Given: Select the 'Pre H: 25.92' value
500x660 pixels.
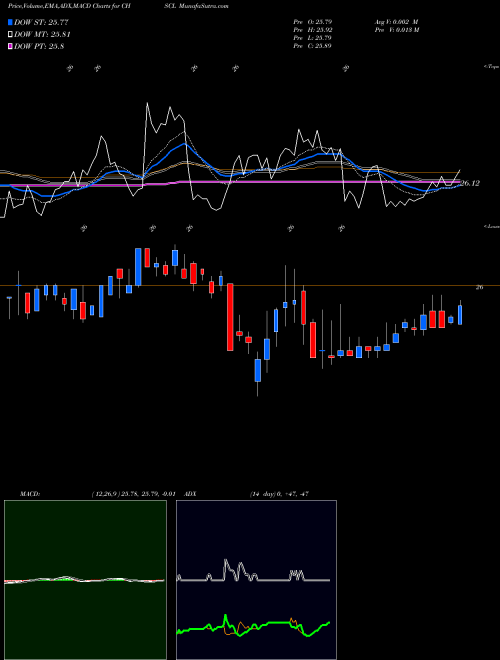Looking at the screenshot, I should [312, 29].
